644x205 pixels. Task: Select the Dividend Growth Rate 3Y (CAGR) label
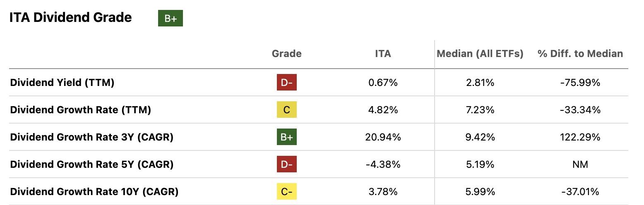pyautogui.click(x=91, y=137)
